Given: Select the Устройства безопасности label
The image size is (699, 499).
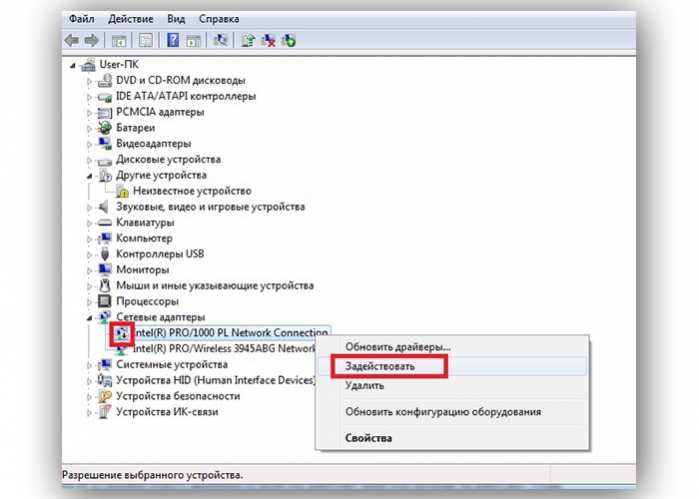Looking at the screenshot, I should (x=178, y=396).
